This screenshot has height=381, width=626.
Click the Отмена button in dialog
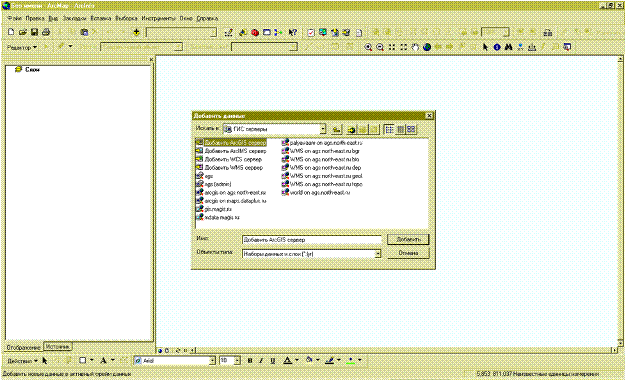coord(408,253)
